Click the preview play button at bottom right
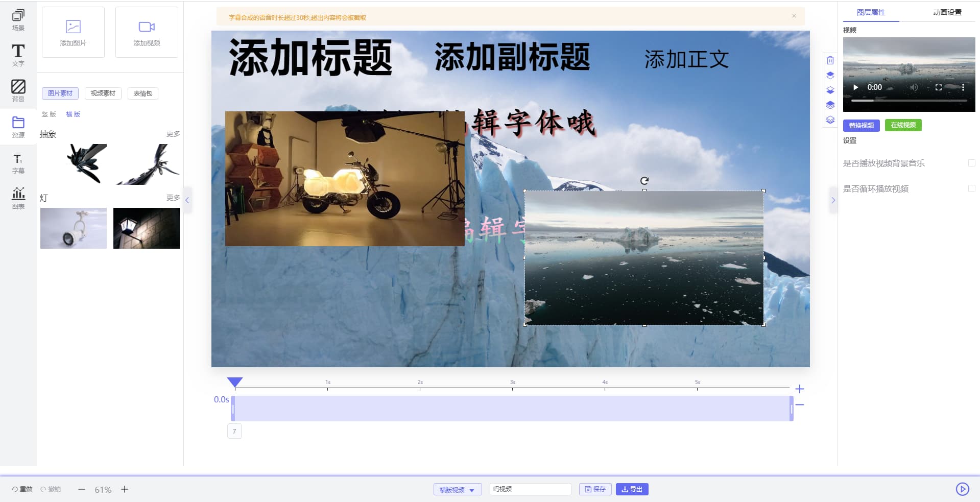The height and width of the screenshot is (502, 980). [962, 489]
